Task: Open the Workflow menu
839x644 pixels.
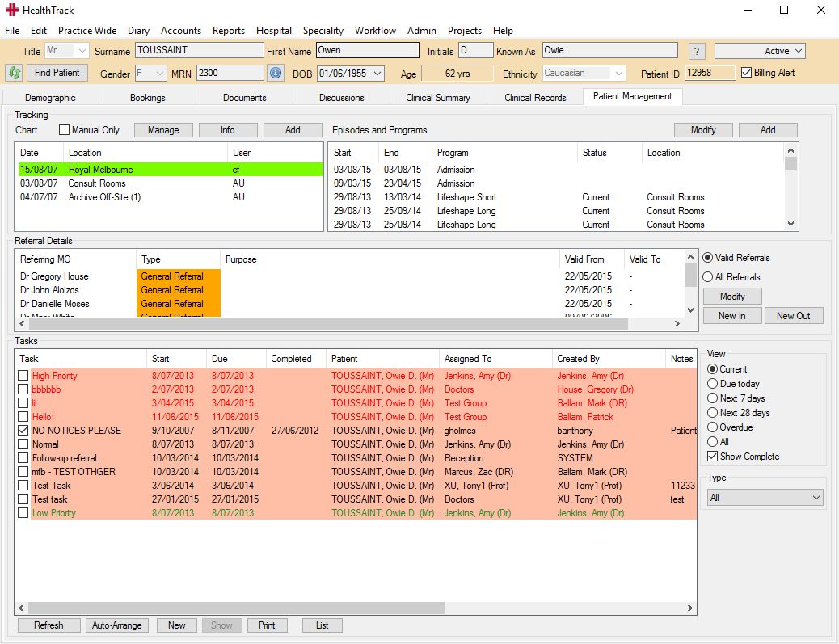Action: (375, 31)
